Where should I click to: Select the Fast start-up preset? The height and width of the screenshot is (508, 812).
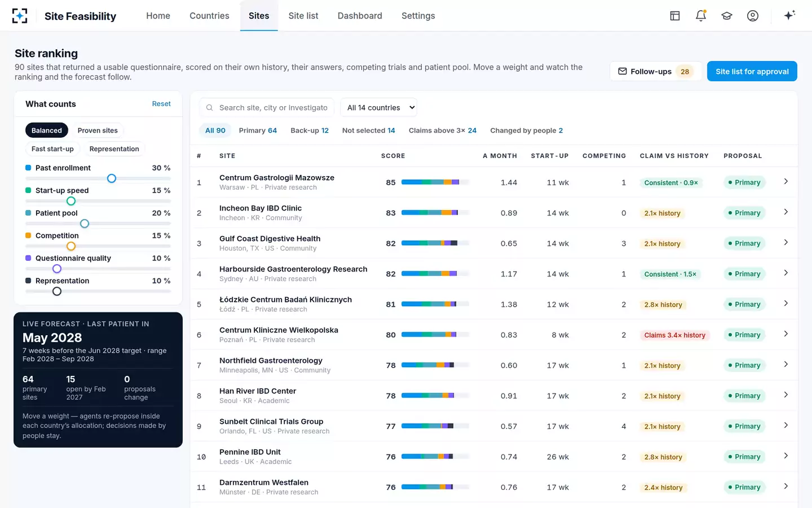coord(52,149)
